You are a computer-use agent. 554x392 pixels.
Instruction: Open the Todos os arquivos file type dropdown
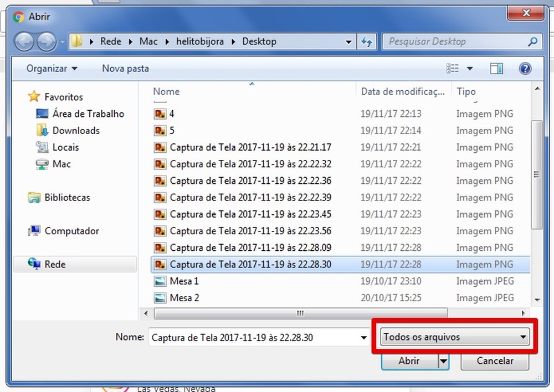click(455, 337)
